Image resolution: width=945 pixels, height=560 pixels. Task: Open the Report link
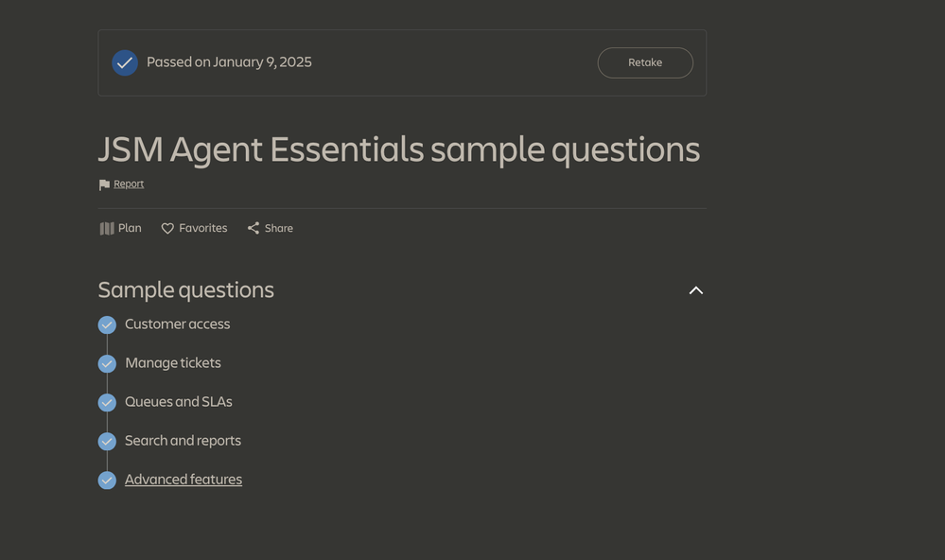[x=129, y=184]
